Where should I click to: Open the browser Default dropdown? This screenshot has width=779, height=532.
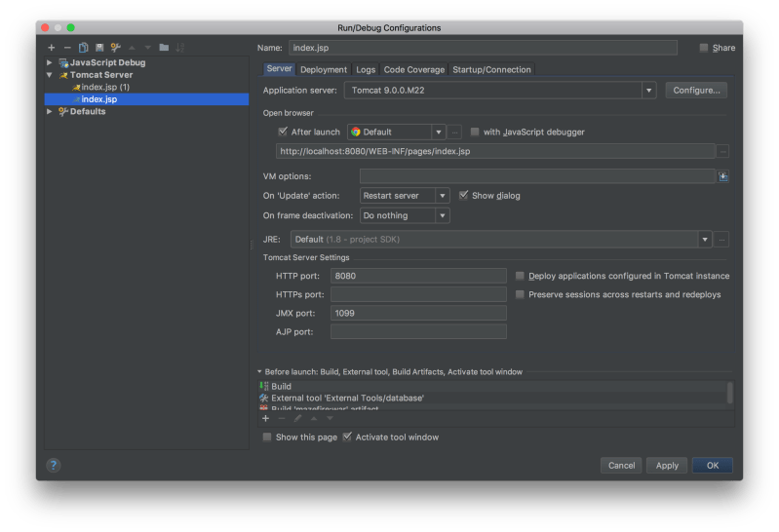coord(438,133)
